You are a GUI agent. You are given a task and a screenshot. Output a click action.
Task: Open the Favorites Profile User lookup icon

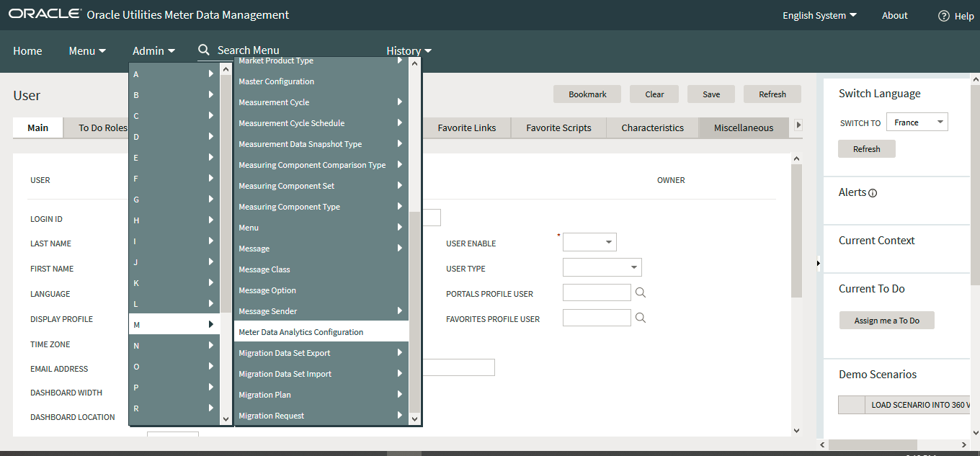click(640, 317)
